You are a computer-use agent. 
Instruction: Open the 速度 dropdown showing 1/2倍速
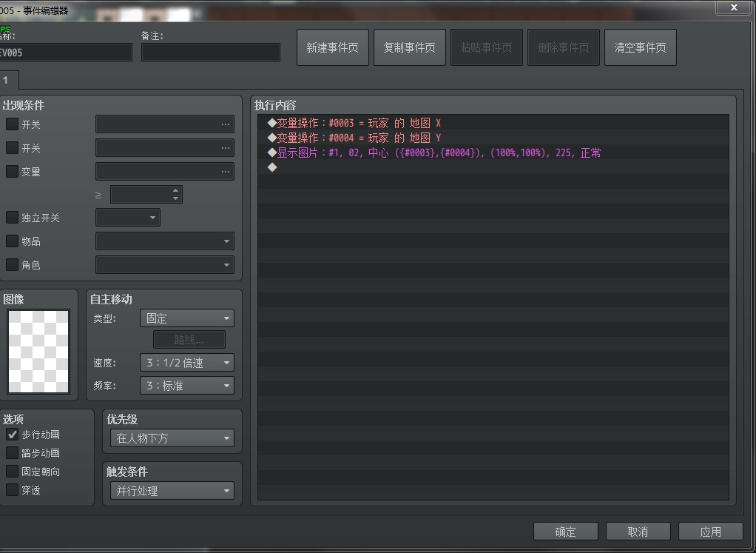(x=187, y=363)
